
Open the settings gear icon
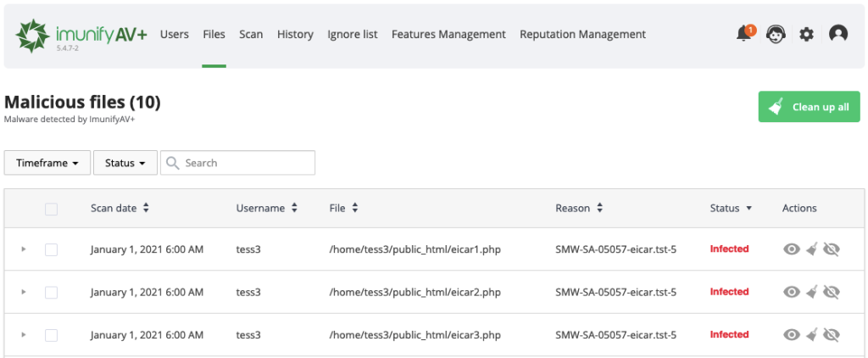point(806,34)
